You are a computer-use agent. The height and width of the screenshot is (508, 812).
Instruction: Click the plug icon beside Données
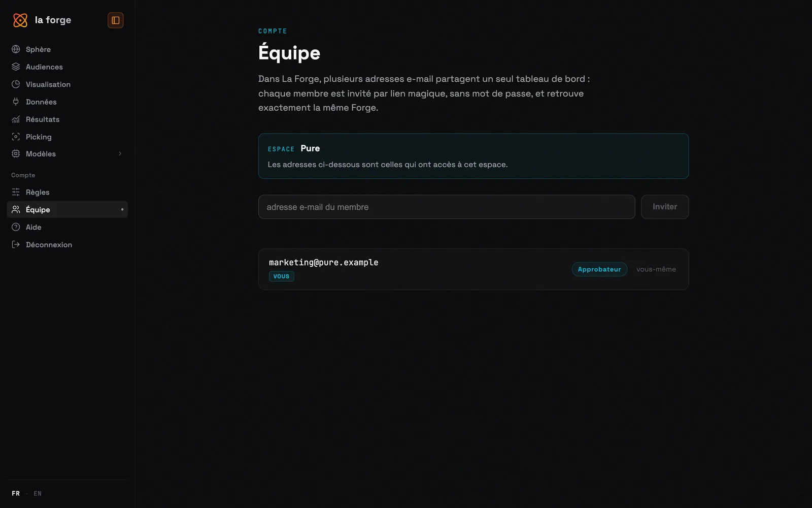(x=16, y=102)
